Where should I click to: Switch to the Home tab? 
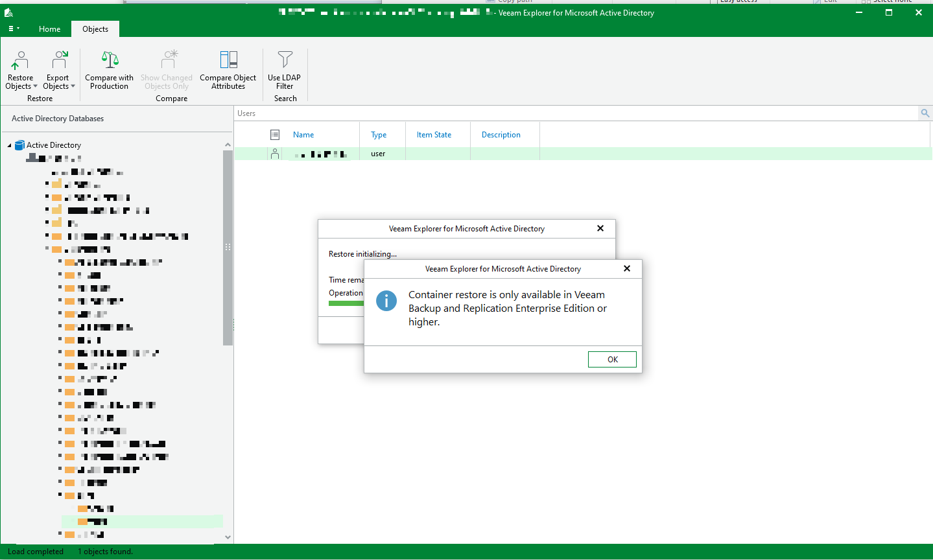tap(49, 29)
